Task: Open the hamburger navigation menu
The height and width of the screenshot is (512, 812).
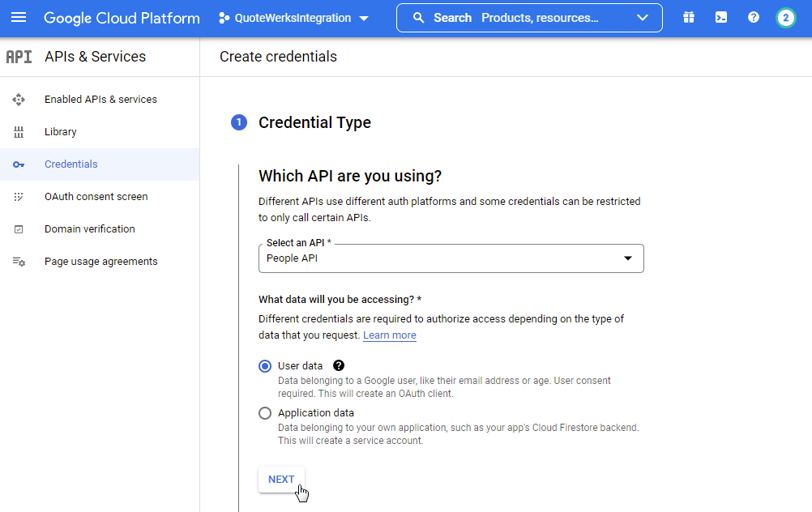Action: [x=19, y=18]
